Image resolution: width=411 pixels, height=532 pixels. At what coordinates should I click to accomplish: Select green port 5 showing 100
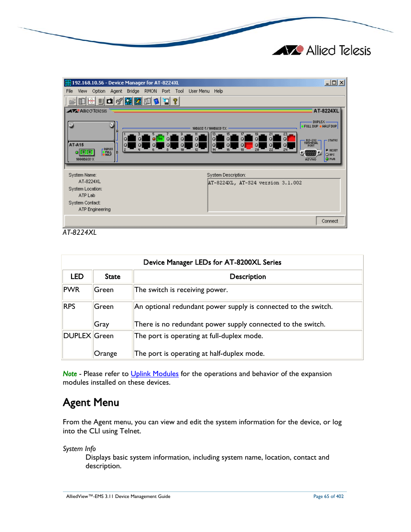pyautogui.click(x=160, y=139)
